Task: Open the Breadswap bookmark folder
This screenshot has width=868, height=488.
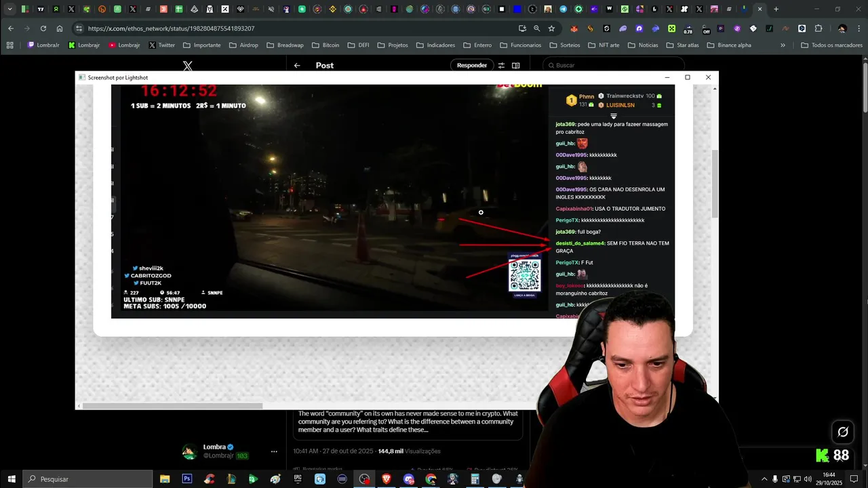Action: [285, 45]
